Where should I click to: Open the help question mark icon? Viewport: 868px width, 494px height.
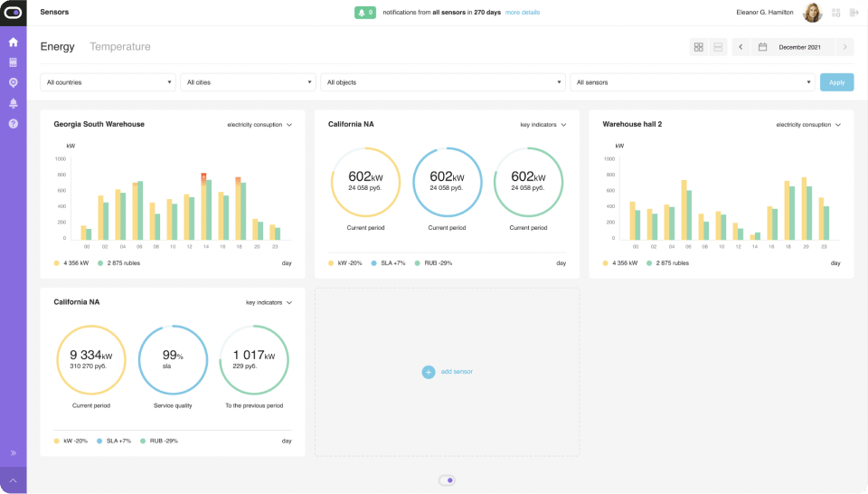[13, 123]
